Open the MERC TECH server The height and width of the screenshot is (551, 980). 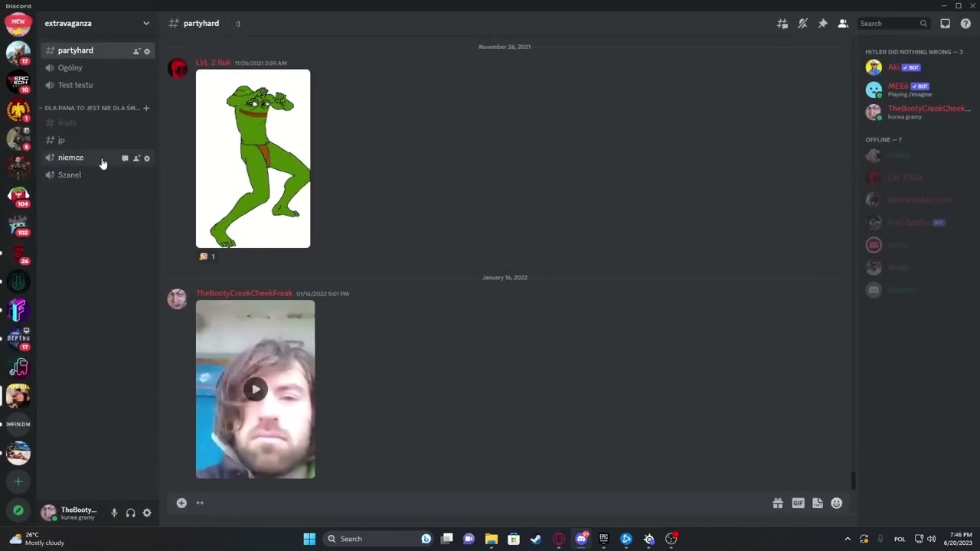(x=18, y=81)
